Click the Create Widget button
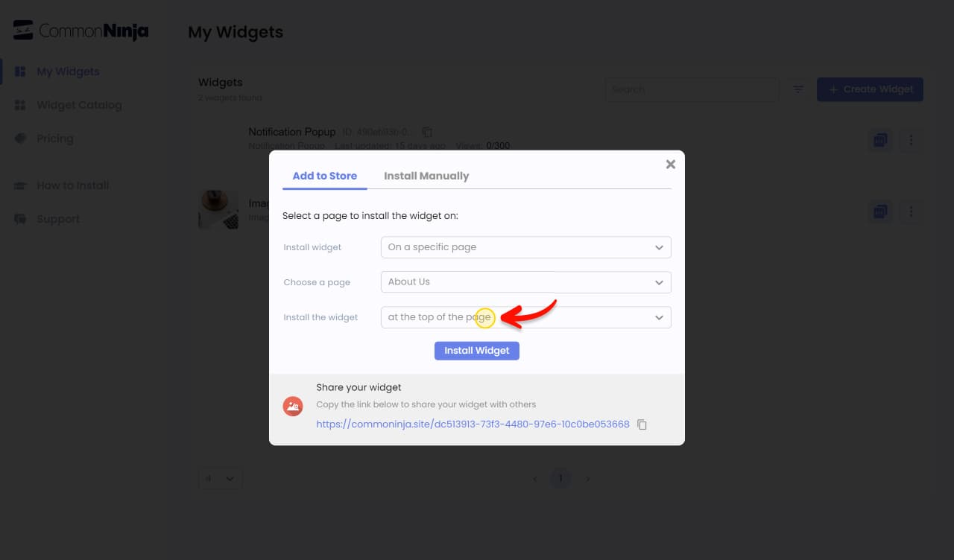This screenshot has height=560, width=954. 871,89
